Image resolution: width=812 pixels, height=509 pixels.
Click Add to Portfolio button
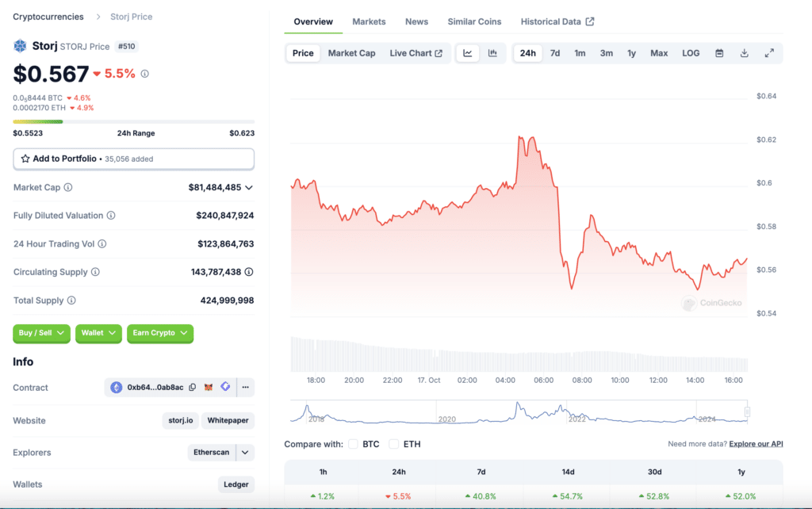point(133,159)
